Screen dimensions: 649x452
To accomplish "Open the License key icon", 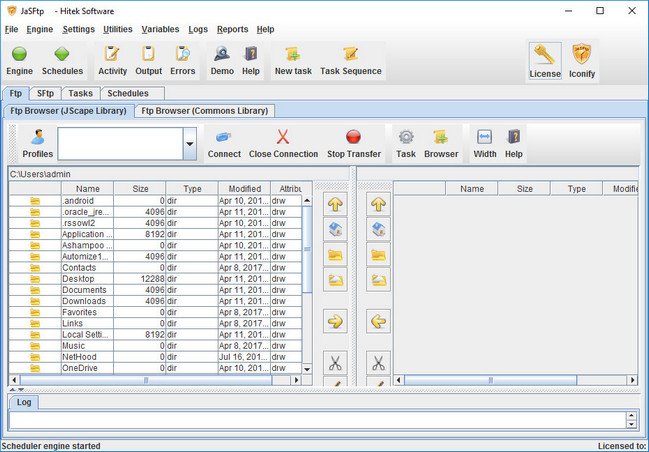I will [545, 55].
